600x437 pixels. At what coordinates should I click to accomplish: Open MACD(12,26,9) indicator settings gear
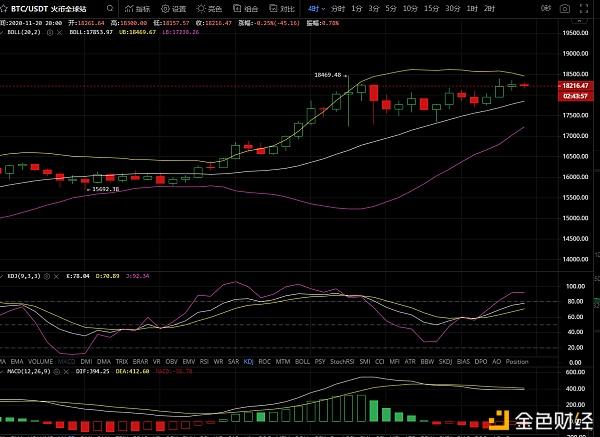coord(57,372)
